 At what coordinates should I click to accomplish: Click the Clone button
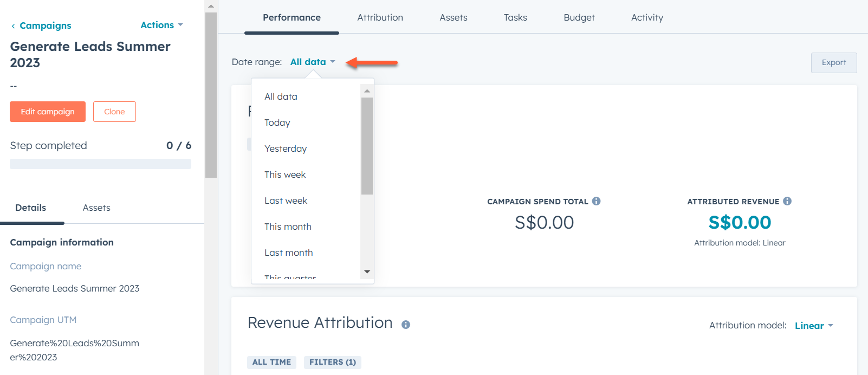[x=114, y=112]
